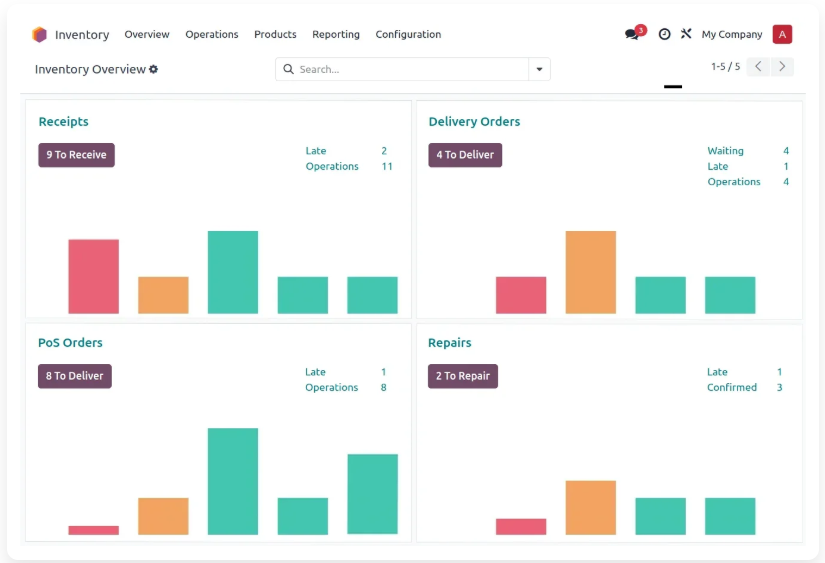
Task: Open the My Company switcher
Action: pyautogui.click(x=731, y=34)
